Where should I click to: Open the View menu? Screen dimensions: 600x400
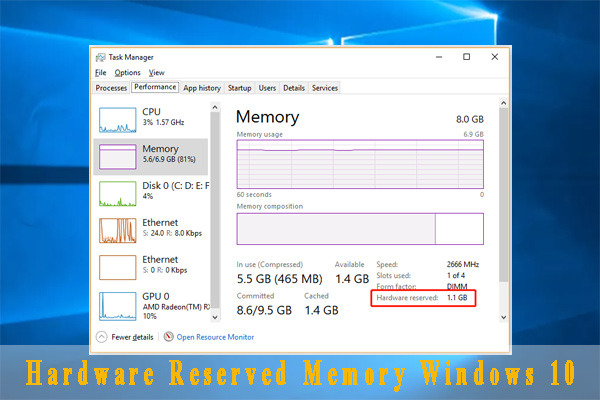[x=157, y=73]
